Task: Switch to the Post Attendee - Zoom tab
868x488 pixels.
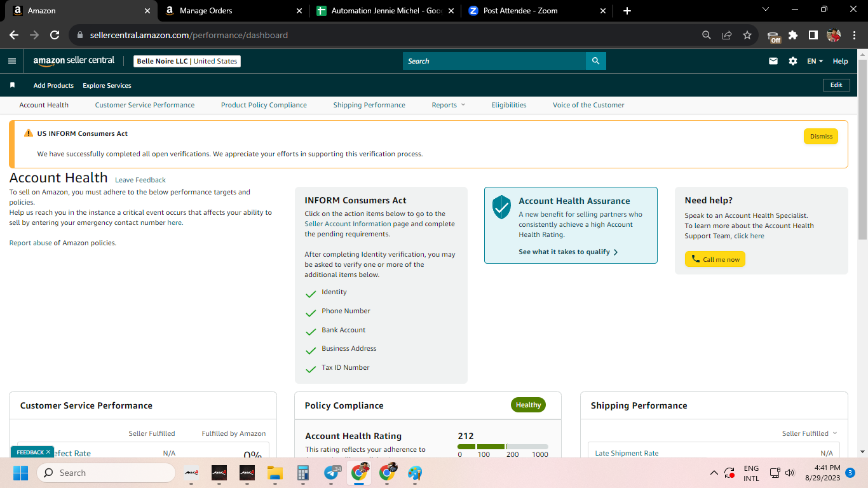Action: click(537, 11)
